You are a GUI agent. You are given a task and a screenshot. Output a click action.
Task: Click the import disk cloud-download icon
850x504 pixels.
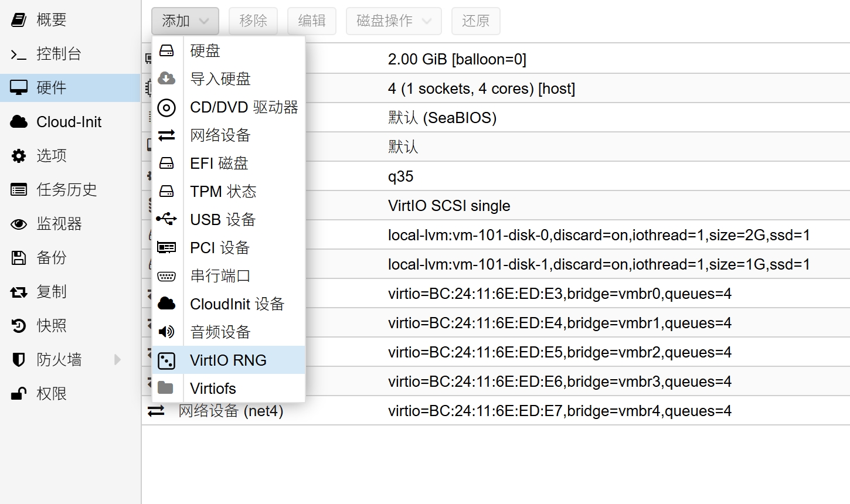pyautogui.click(x=166, y=79)
